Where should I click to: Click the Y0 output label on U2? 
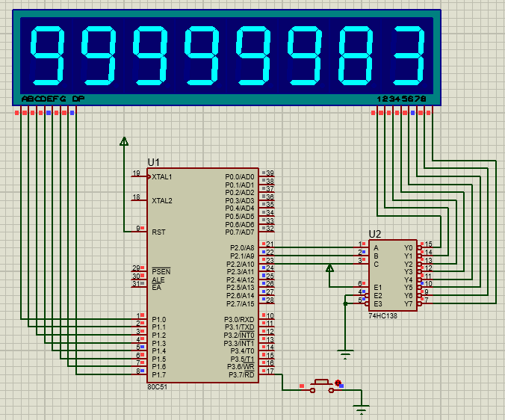(x=409, y=247)
